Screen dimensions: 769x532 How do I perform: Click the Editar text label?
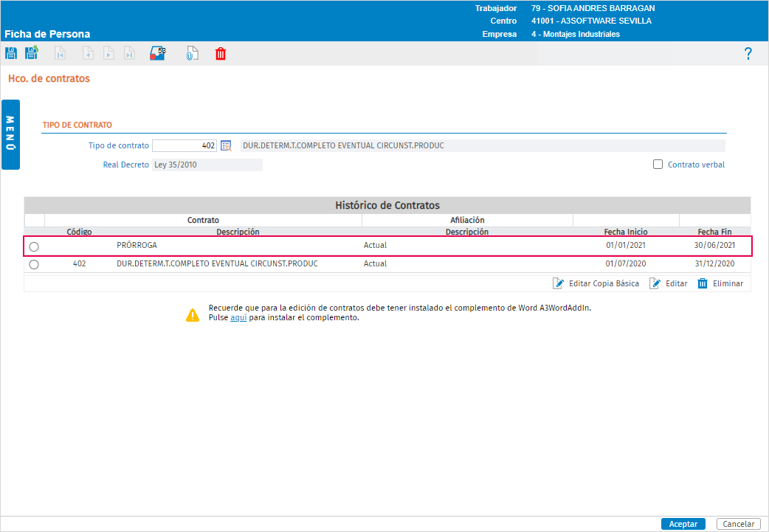(676, 283)
